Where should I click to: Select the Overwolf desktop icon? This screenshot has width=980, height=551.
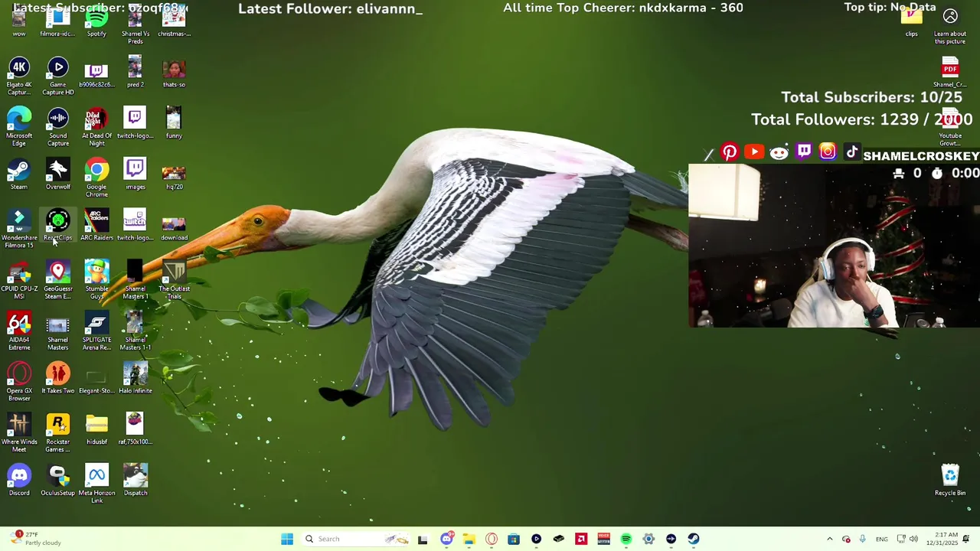[x=58, y=174]
